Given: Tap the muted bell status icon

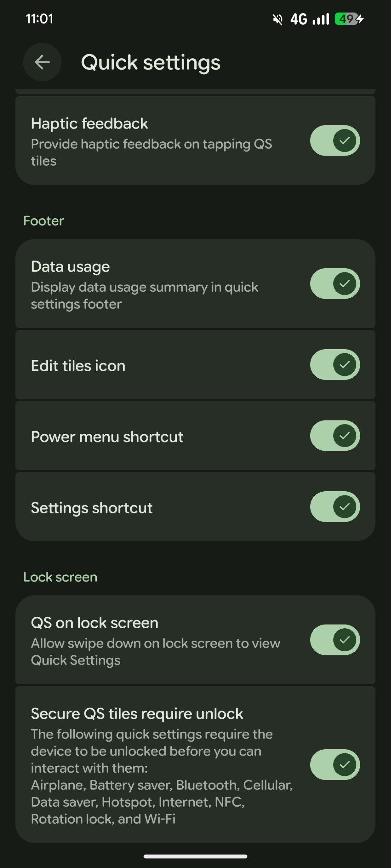Looking at the screenshot, I should pyautogui.click(x=278, y=19).
